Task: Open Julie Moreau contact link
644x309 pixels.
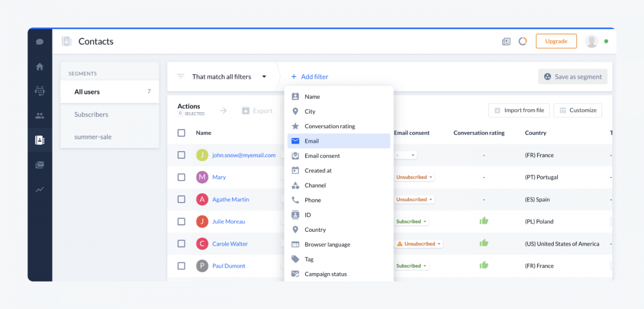Action: pyautogui.click(x=229, y=221)
